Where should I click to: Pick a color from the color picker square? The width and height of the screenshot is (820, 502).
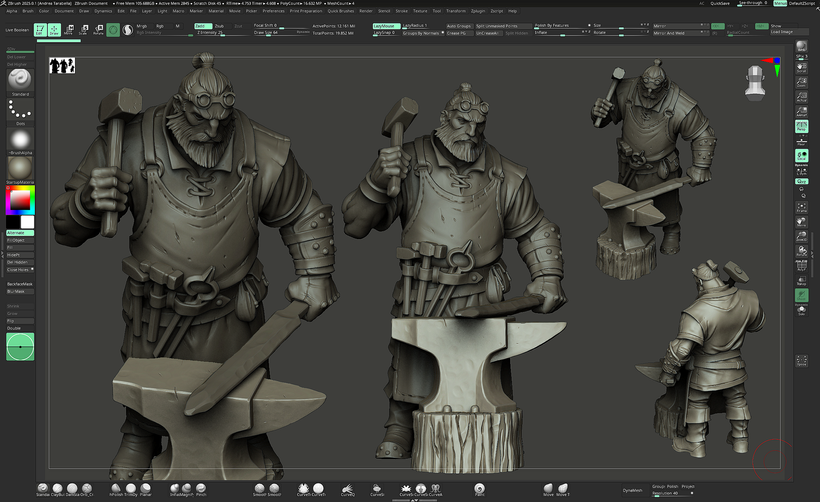tap(19, 201)
